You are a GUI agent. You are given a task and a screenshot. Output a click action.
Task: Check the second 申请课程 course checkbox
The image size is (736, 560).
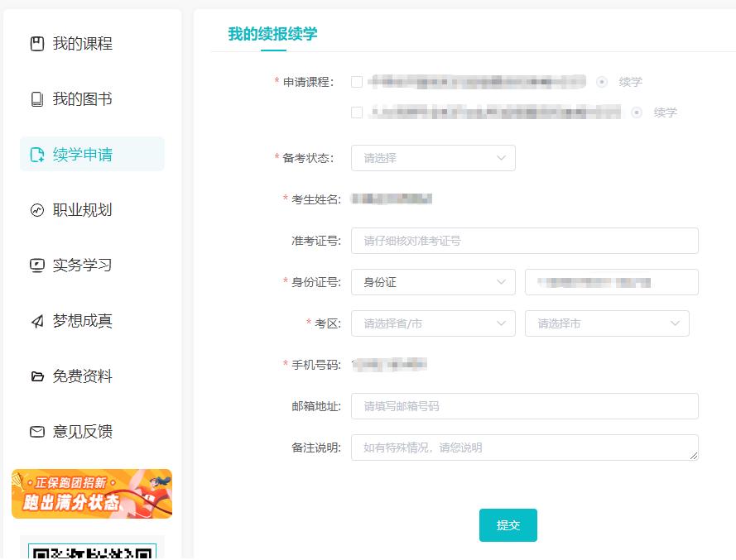[x=357, y=112]
